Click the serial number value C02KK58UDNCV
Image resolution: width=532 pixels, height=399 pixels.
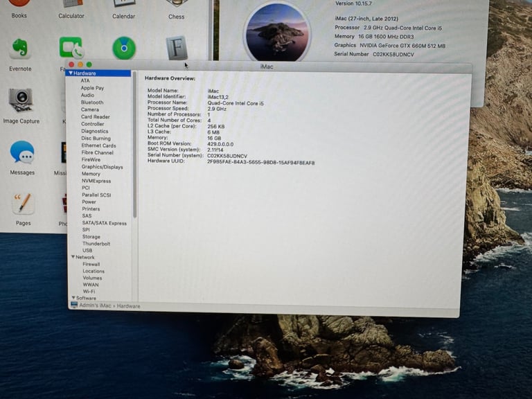[227, 156]
